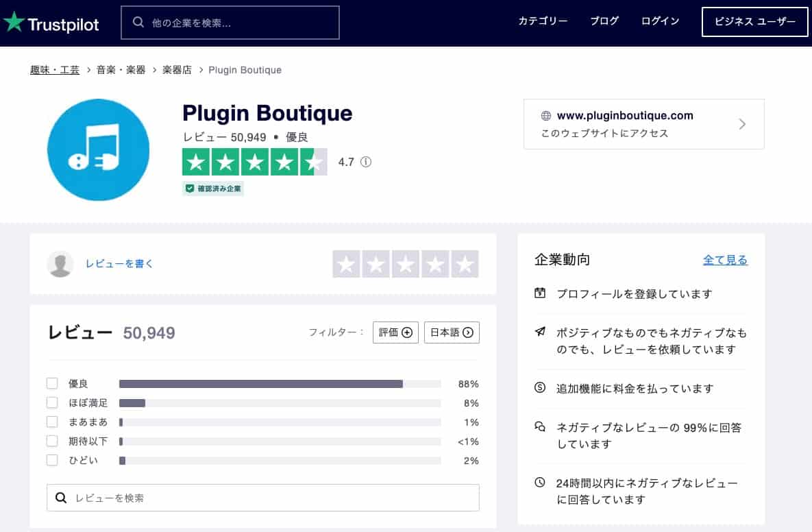Click the info icon next to 4.7 rating
Image resolution: width=812 pixels, height=532 pixels.
[366, 162]
